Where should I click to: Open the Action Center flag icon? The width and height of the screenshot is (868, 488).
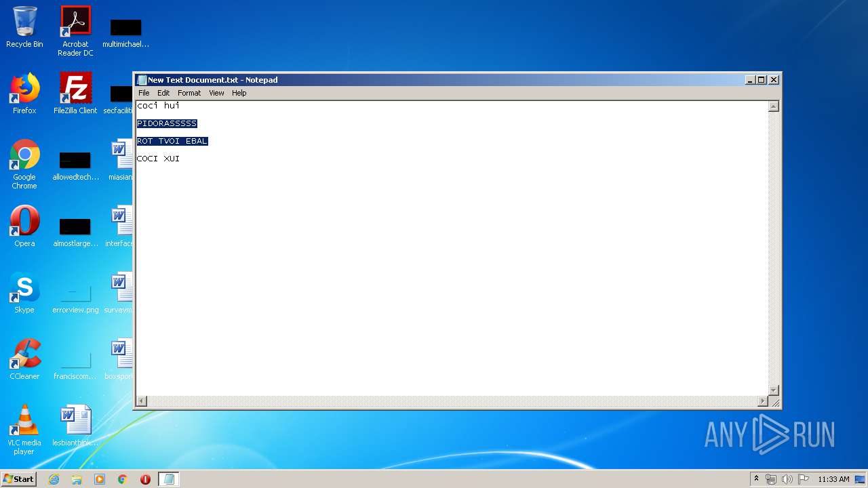[x=803, y=479]
